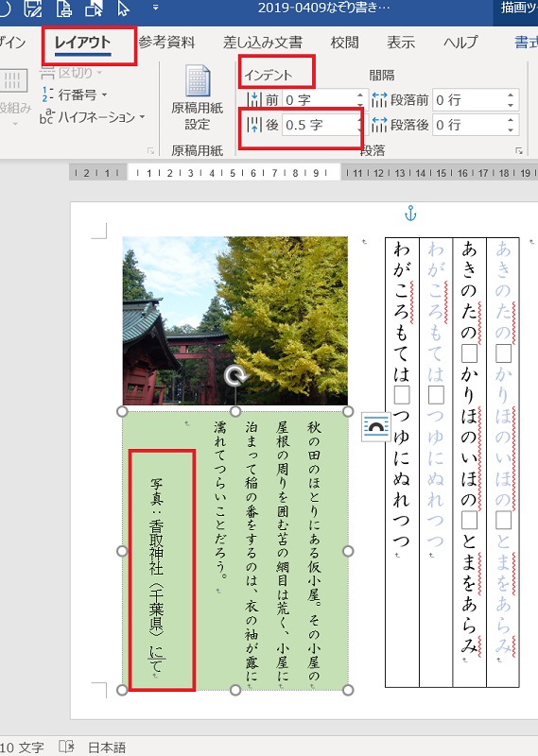The width and height of the screenshot is (538, 756).
Task: Decrease the 段落後 spacing with down arrow
Action: [511, 129]
